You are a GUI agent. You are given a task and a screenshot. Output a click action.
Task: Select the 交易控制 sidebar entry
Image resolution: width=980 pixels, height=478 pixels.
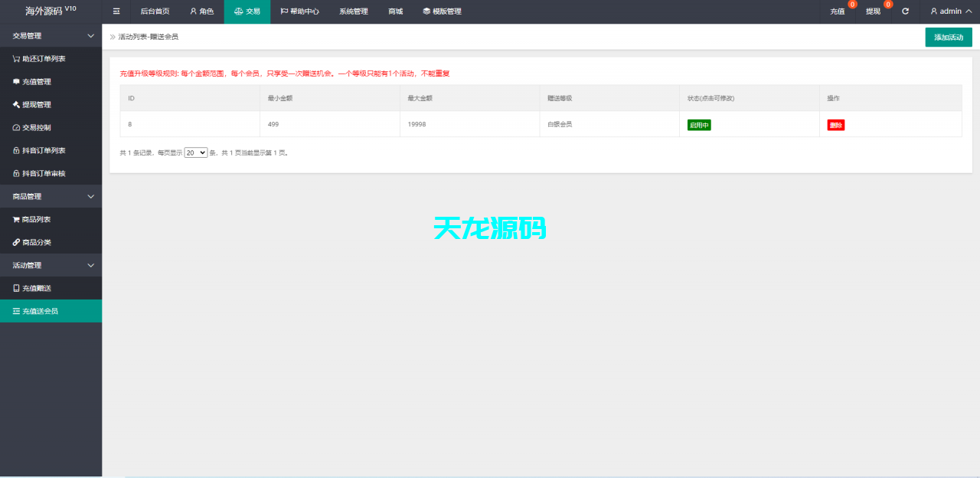coord(43,127)
